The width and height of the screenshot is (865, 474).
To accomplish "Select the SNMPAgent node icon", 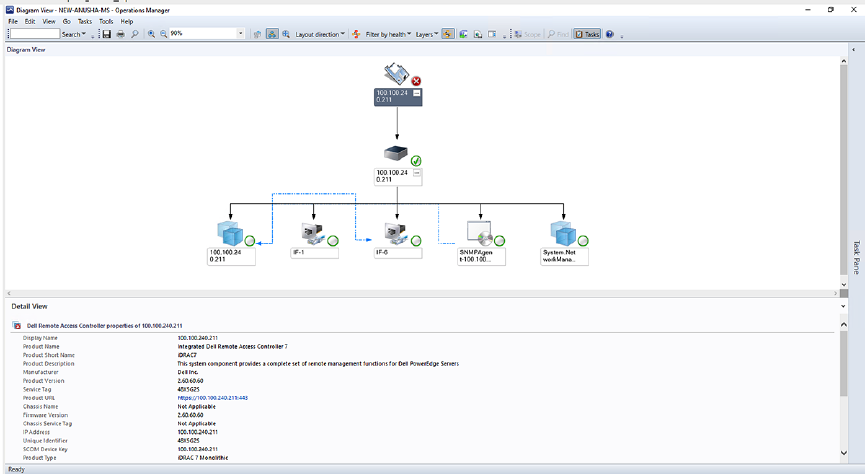I will tap(479, 233).
